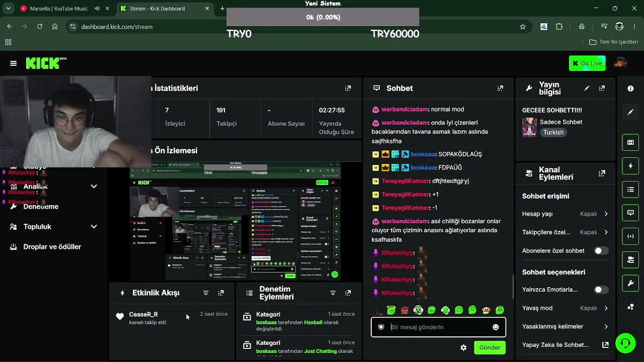Insert the angry red emote into chat
Image resolution: width=644 pixels, height=362 pixels.
coord(405,310)
